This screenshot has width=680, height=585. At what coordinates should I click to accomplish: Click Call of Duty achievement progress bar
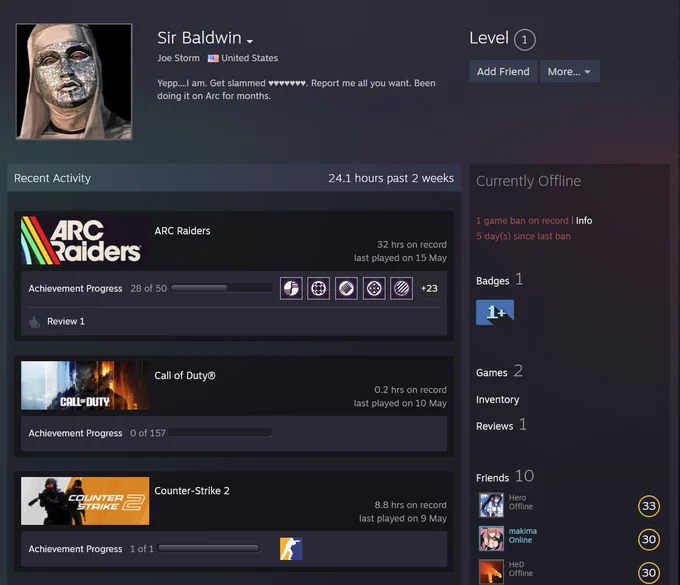220,432
